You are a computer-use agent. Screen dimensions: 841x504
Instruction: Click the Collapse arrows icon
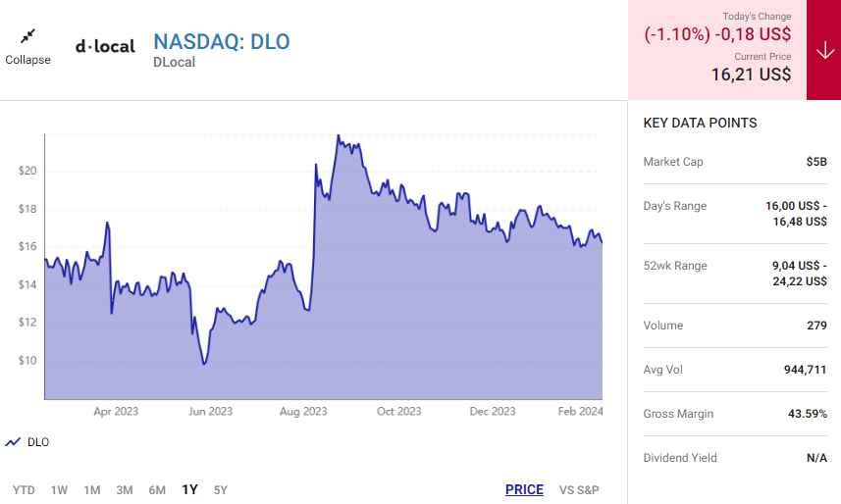[x=27, y=36]
